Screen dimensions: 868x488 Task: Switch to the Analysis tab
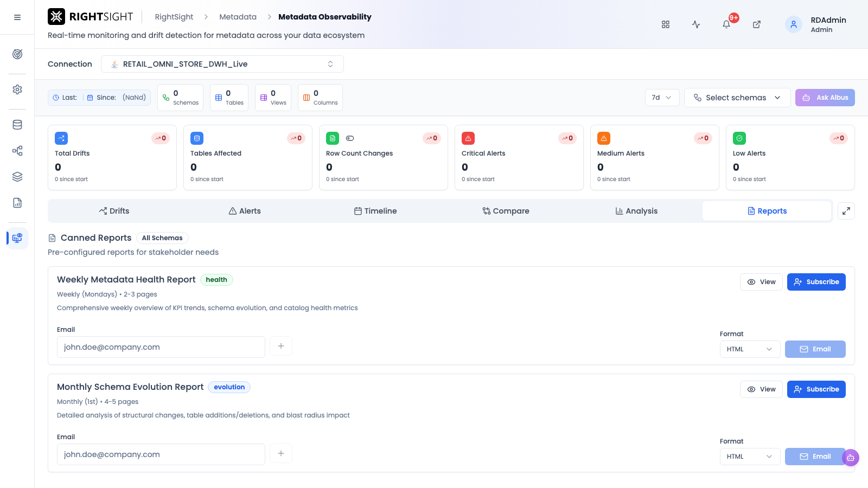click(636, 211)
